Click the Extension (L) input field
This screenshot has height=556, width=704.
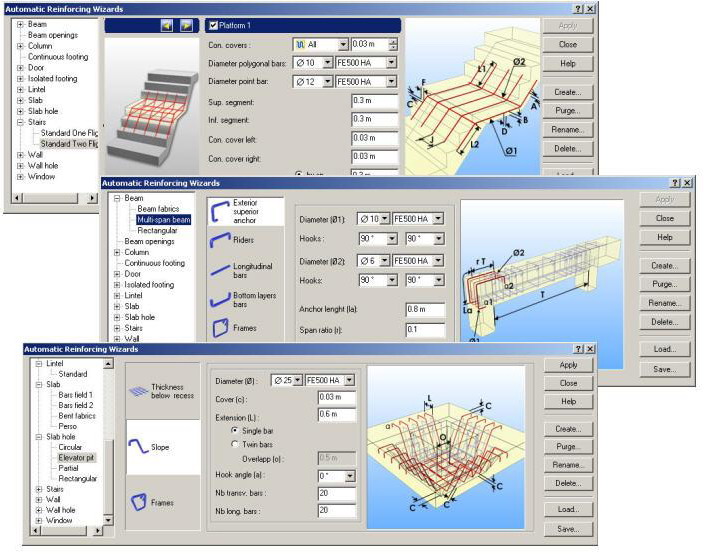click(337, 415)
